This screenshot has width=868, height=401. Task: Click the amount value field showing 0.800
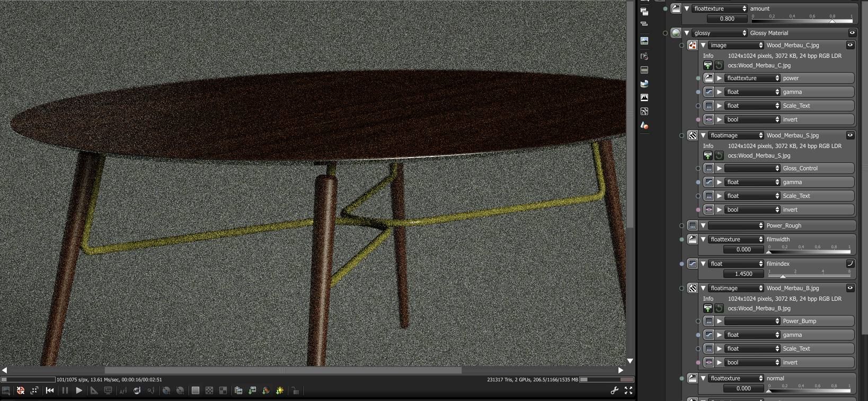coord(727,19)
